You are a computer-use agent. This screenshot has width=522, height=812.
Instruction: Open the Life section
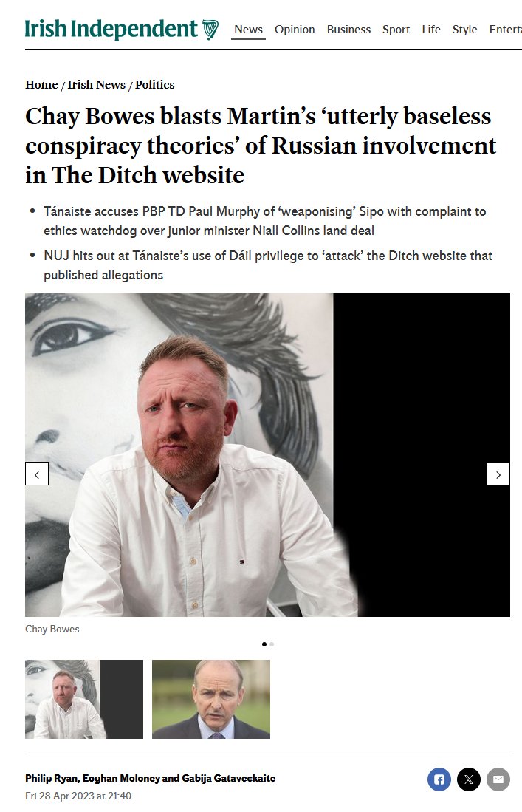431,30
